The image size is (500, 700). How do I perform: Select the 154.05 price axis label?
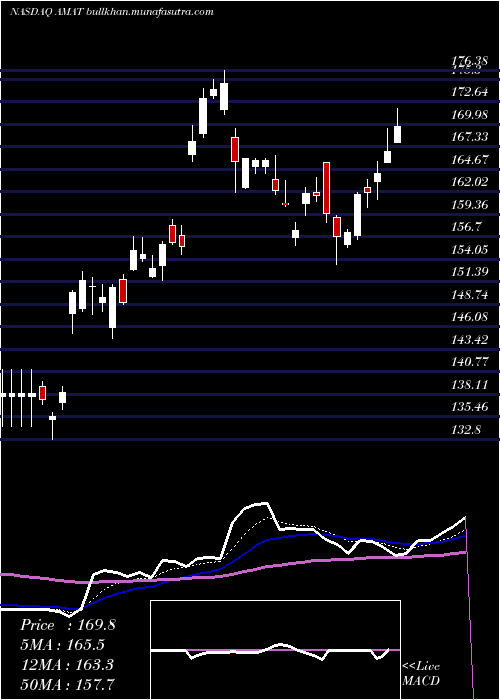tap(468, 250)
